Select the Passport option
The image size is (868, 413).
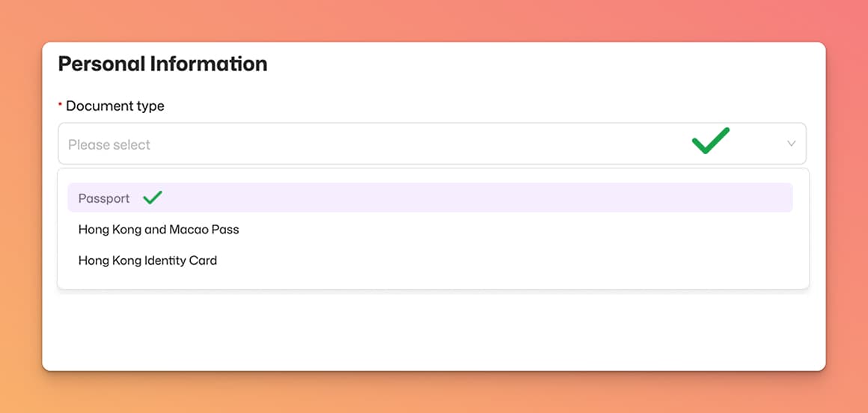[x=104, y=198]
